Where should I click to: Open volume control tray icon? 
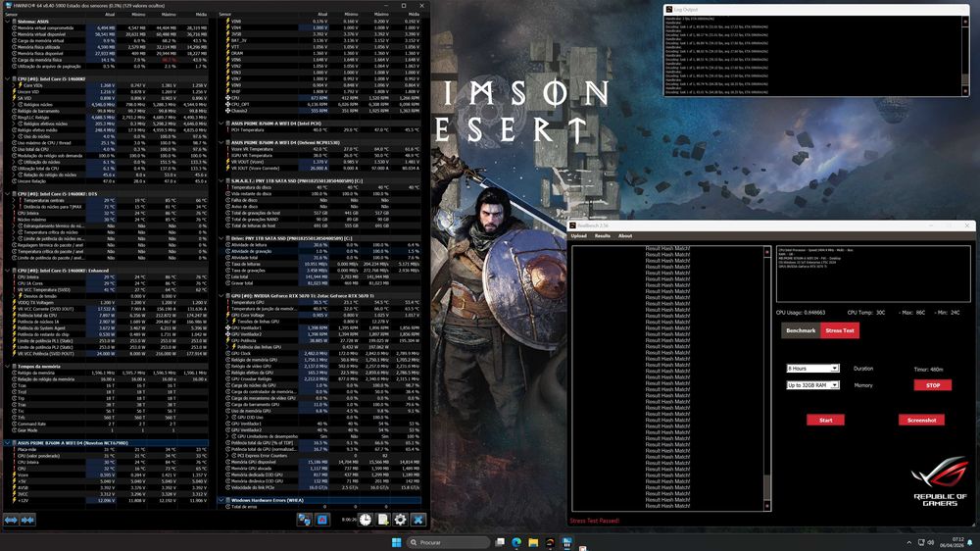point(931,542)
